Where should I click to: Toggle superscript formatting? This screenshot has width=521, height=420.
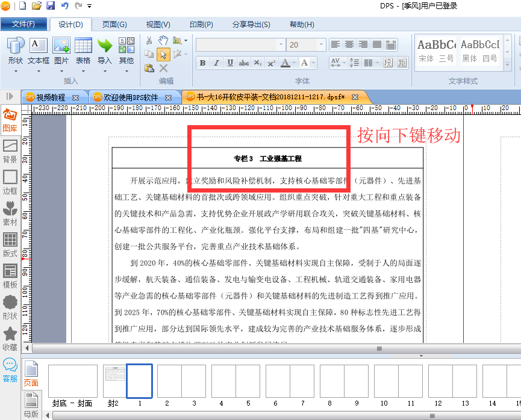[x=272, y=63]
